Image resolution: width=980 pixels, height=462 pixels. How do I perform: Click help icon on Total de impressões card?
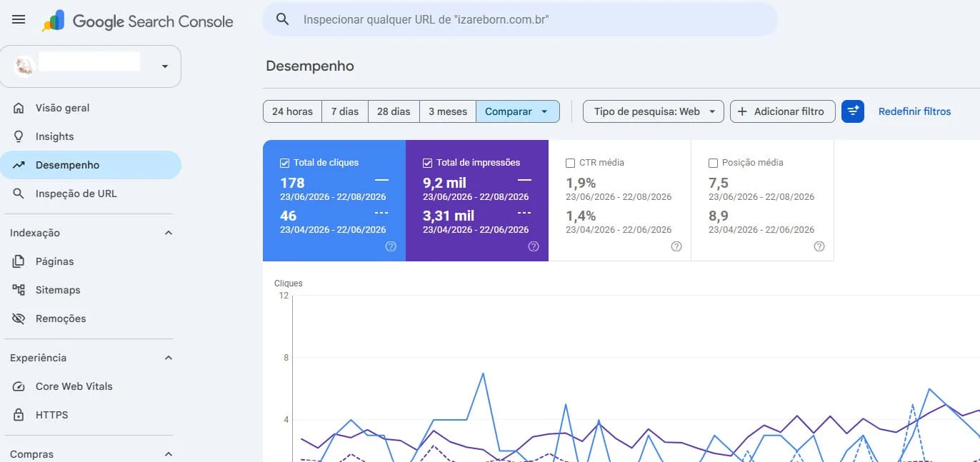point(534,246)
